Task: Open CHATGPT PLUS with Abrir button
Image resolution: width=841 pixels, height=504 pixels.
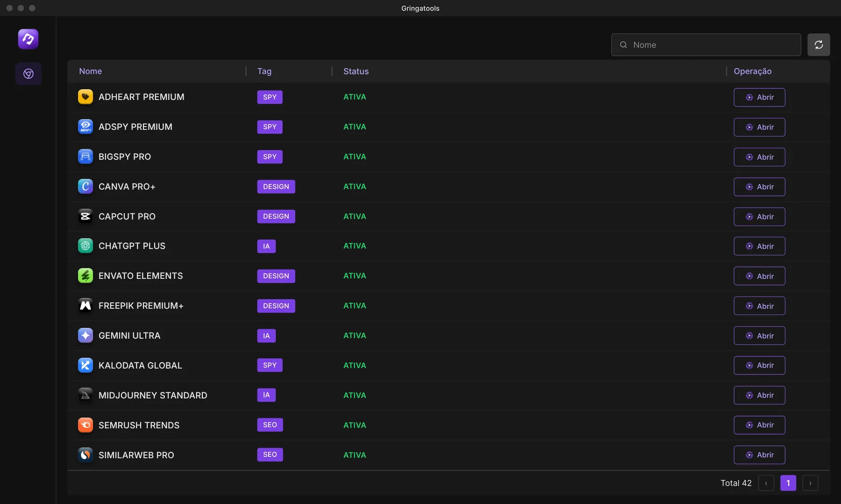Action: pos(759,246)
